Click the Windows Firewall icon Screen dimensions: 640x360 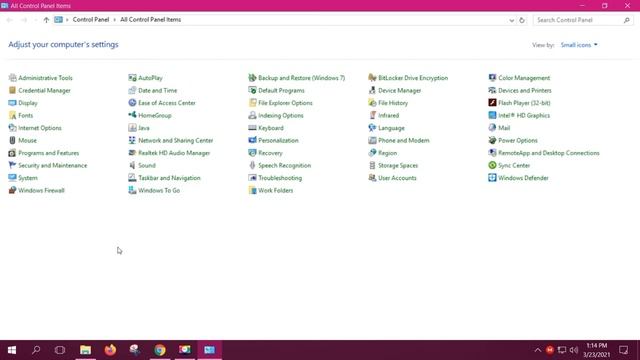coord(12,190)
